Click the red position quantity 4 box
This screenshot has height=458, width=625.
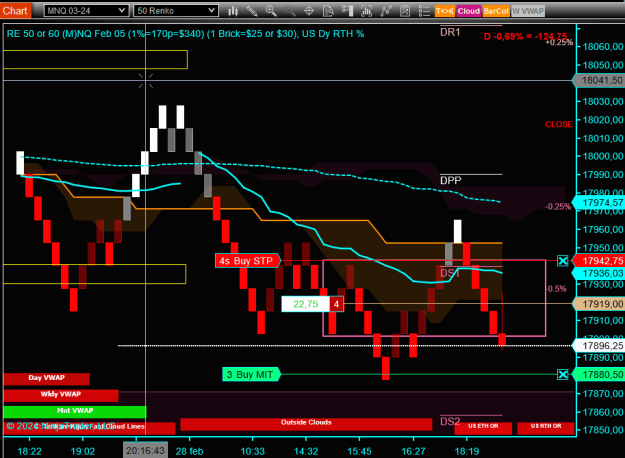[336, 304]
